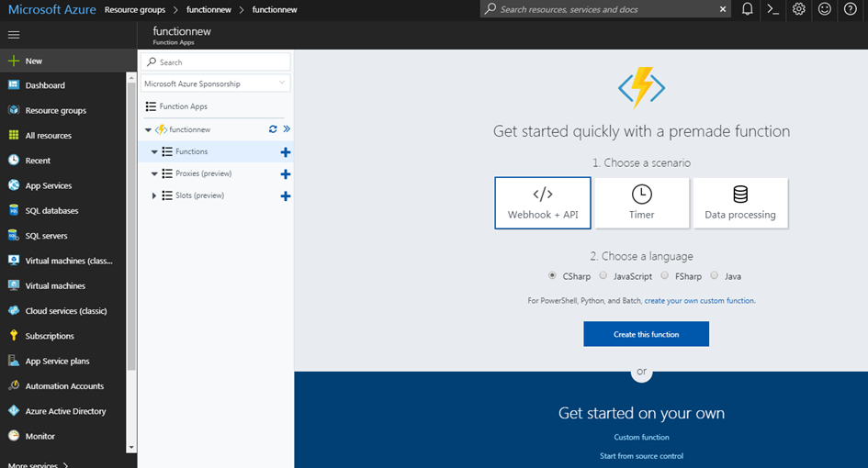Click the Automation Accounts gear icon
Image resolution: width=868 pixels, height=468 pixels.
pyautogui.click(x=14, y=385)
